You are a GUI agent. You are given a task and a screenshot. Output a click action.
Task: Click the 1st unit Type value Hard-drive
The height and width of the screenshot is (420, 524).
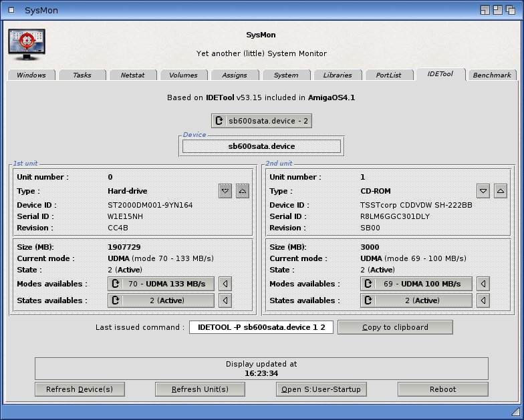coord(127,191)
